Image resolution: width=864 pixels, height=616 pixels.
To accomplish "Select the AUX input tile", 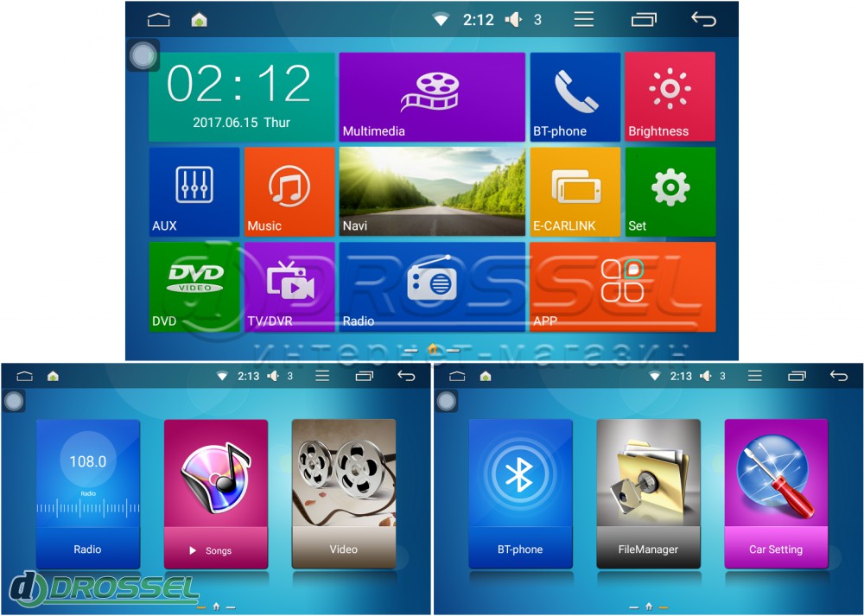I will pyautogui.click(x=194, y=192).
